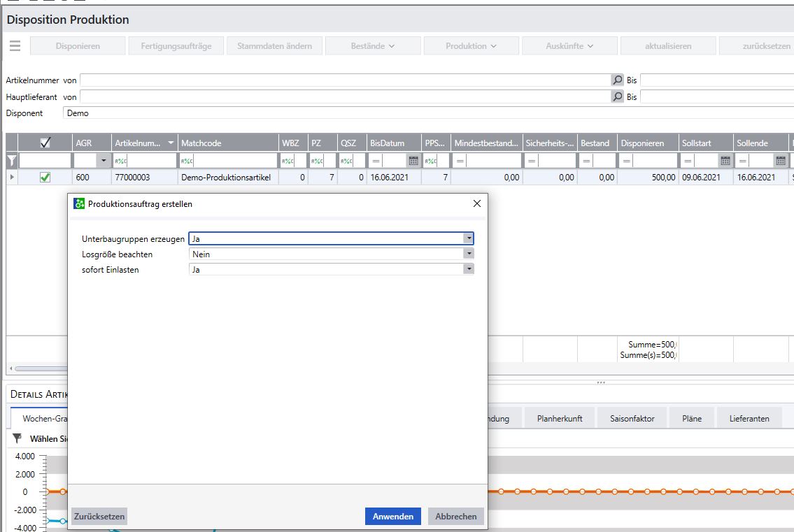
Task: Click the chart filter funnel icon
Action: 17,440
